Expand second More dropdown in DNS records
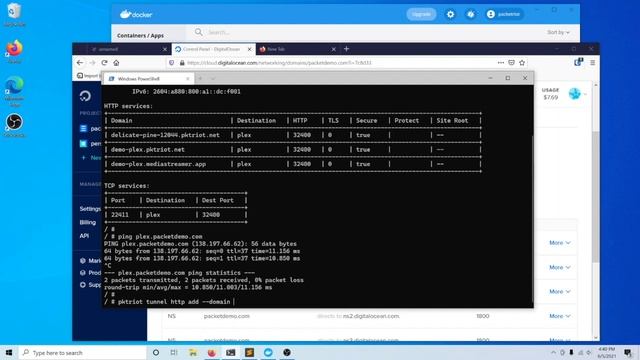The height and width of the screenshot is (360, 640). pyautogui.click(x=560, y=267)
